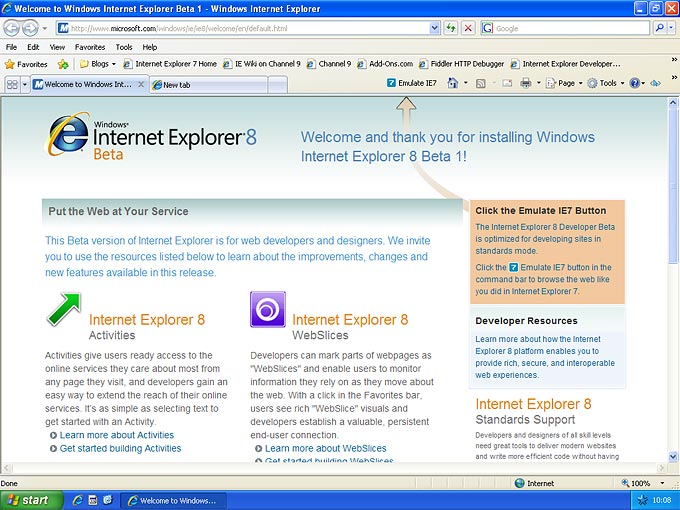Click the red Stop loading icon
The width and height of the screenshot is (680, 510).
[468, 29]
